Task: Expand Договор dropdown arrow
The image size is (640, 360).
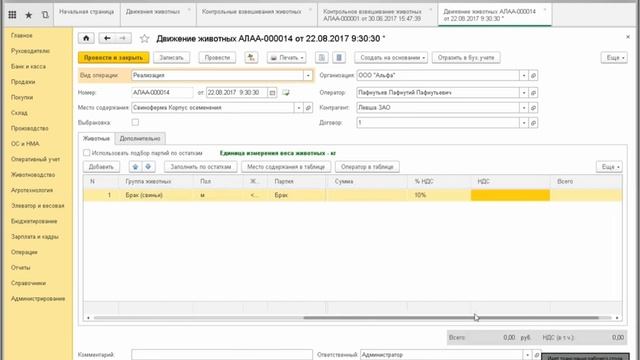Action: pyautogui.click(x=524, y=123)
